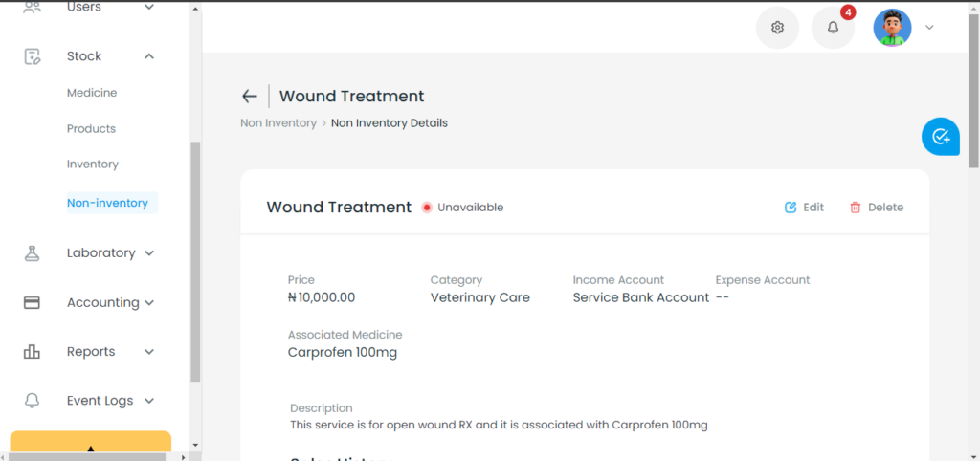Viewport: 980px width, 461px height.
Task: Click the back arrow beside Wound Treatment
Action: (250, 97)
